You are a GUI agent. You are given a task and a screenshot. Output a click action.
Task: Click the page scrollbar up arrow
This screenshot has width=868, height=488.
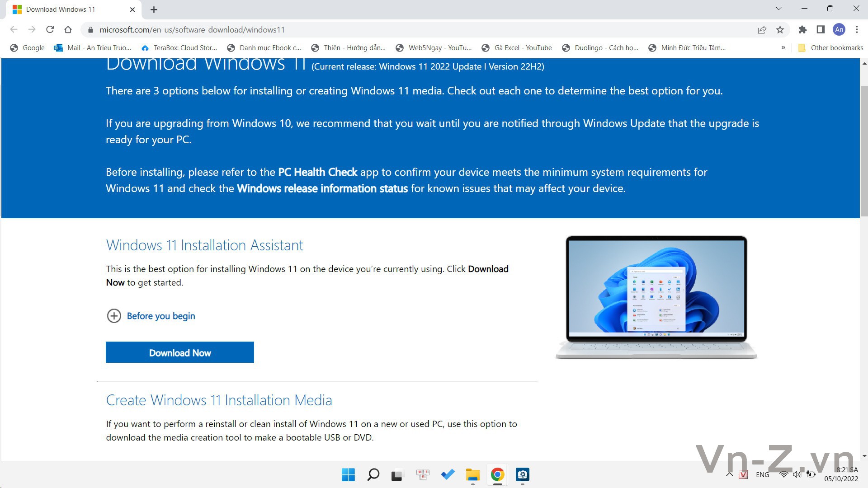click(864, 64)
